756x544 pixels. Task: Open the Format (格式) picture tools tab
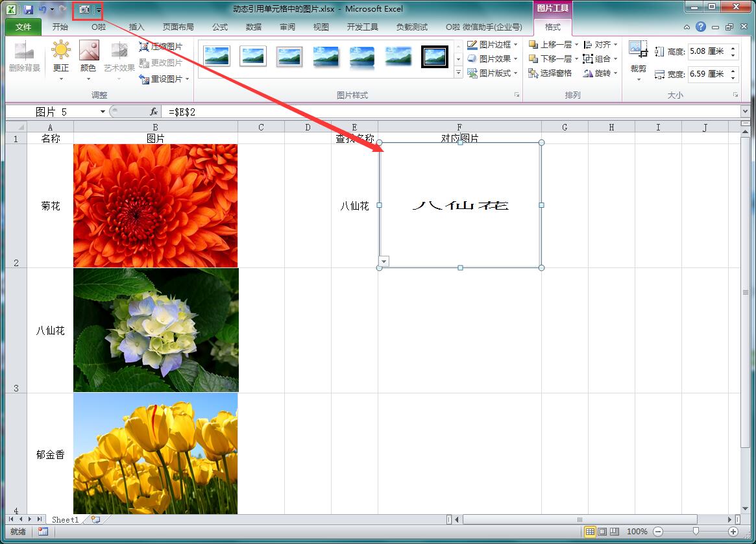coord(552,27)
